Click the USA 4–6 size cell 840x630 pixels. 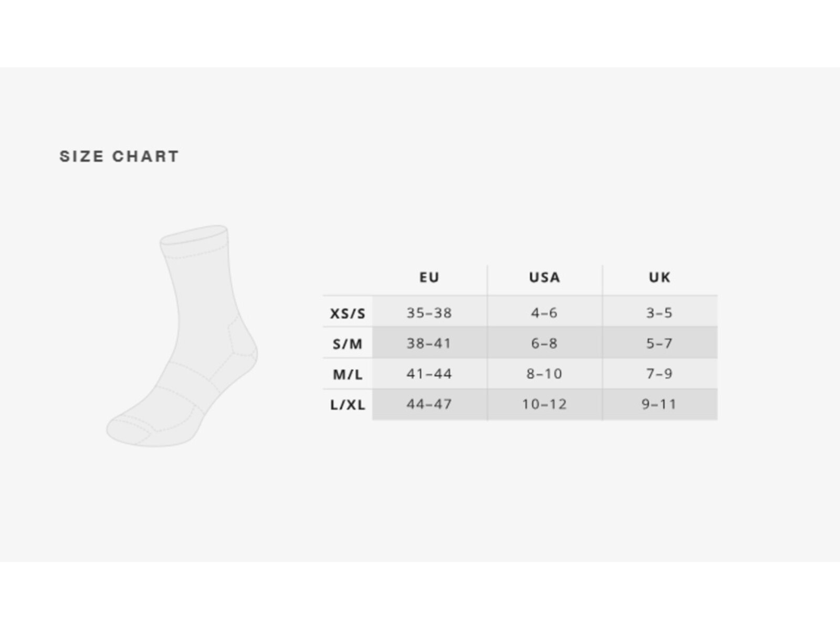point(544,313)
